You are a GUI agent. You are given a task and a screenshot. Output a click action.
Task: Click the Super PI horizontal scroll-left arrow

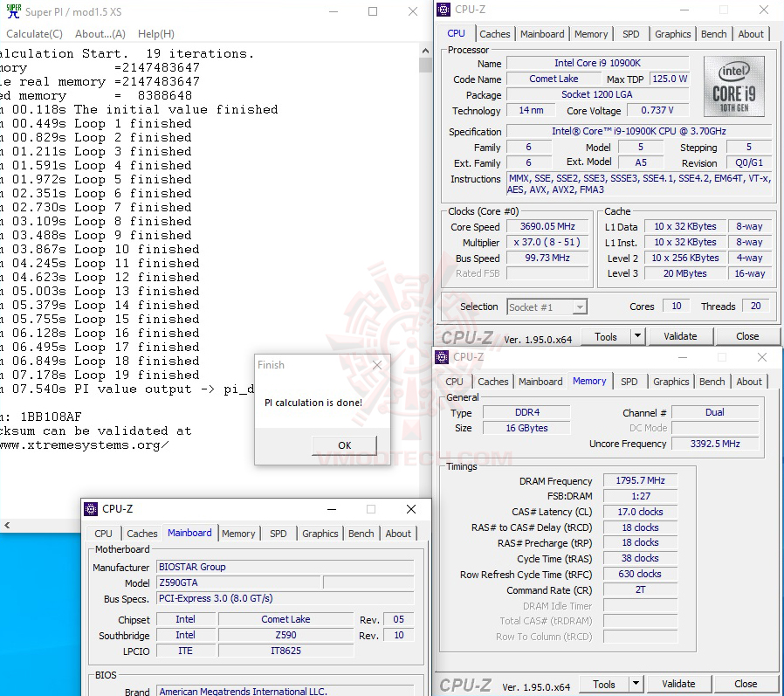click(x=7, y=525)
